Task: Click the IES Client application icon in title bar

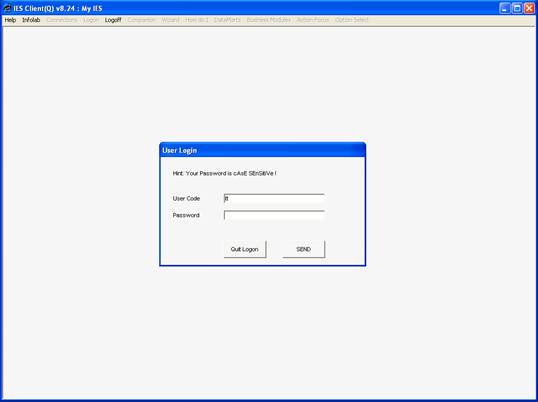Action: (x=7, y=8)
